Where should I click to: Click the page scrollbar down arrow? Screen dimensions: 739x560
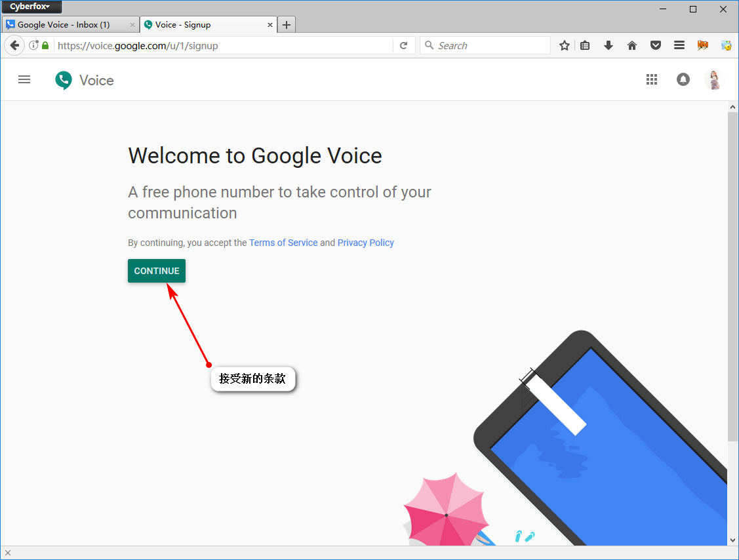point(732,540)
